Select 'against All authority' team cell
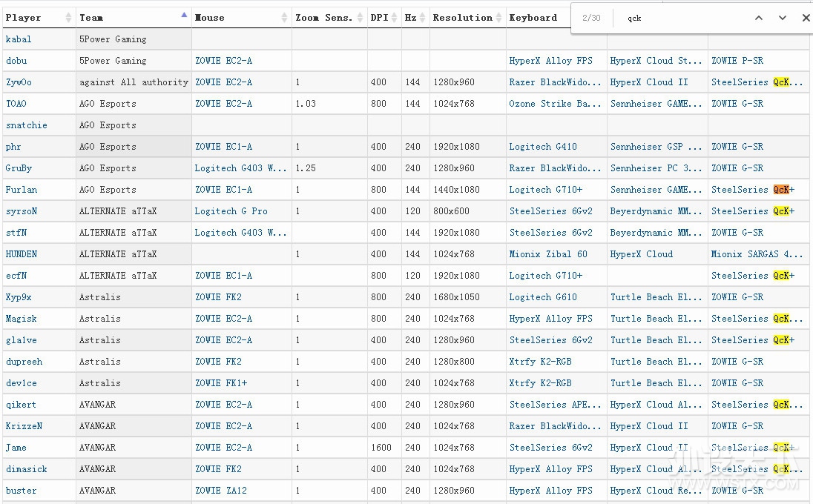 tap(134, 82)
